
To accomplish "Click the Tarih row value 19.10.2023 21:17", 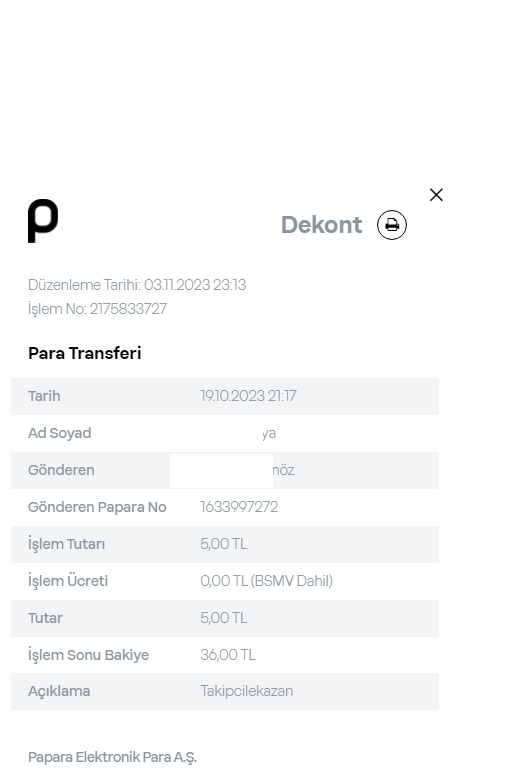I will pyautogui.click(x=248, y=396).
